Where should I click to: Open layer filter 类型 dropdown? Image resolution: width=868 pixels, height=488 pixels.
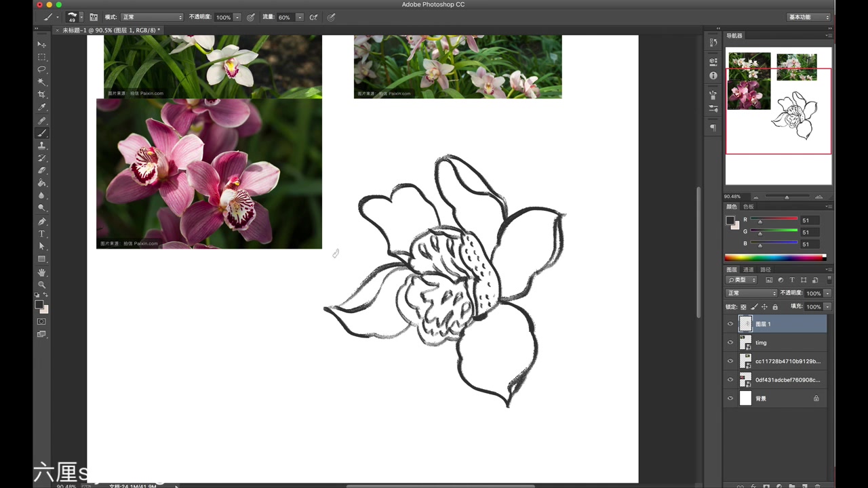tap(741, 280)
